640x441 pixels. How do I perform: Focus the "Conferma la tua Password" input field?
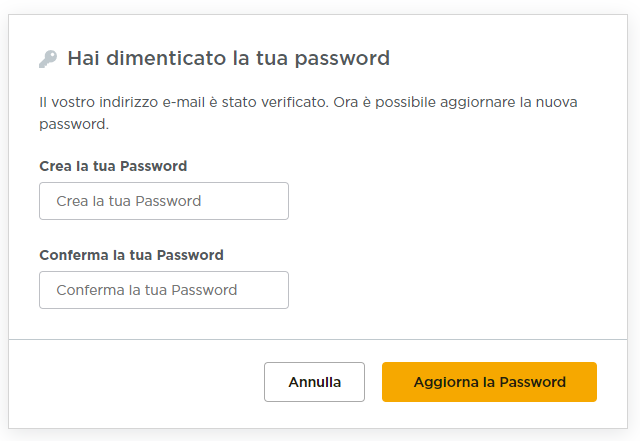point(164,290)
